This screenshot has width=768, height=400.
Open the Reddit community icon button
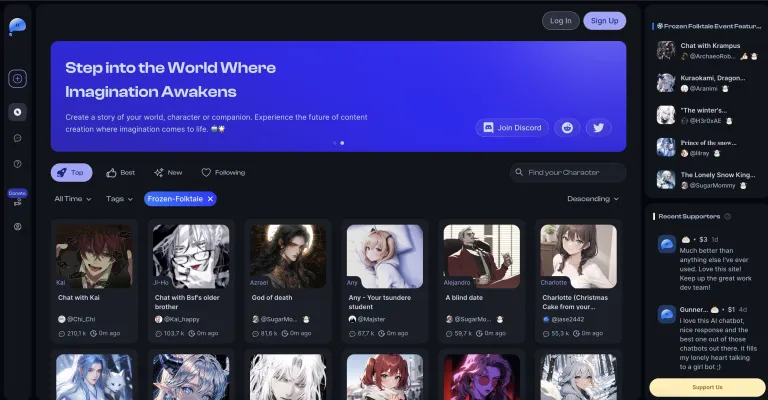tap(568, 127)
